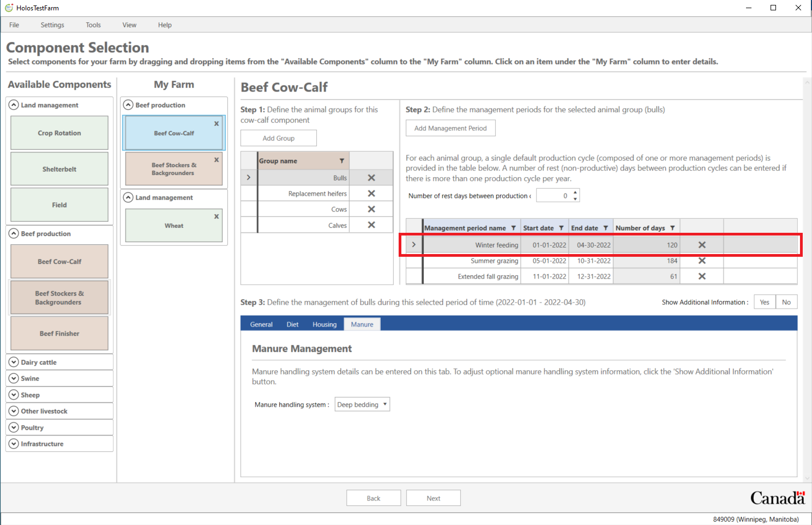
Task: Expand the Sheep category
Action: (x=14, y=395)
